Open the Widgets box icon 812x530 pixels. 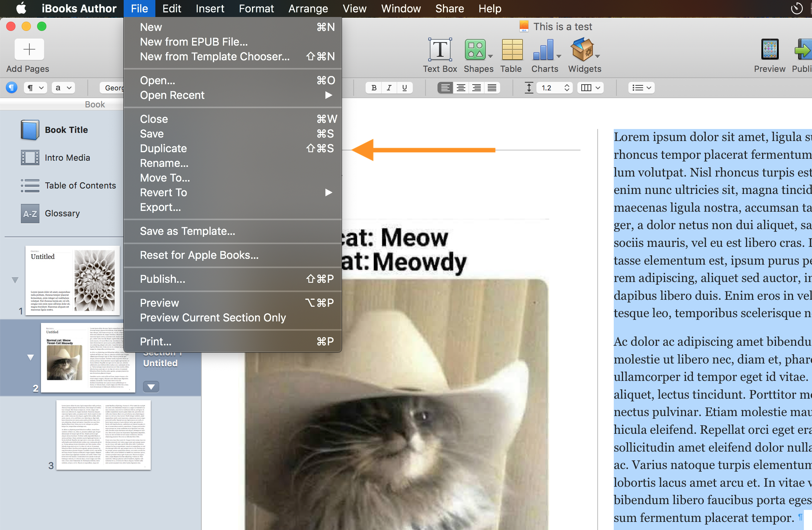(582, 49)
